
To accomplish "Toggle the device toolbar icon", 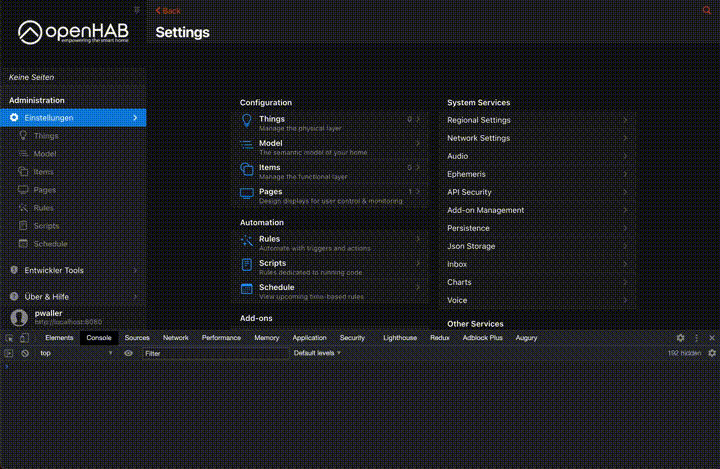I will 24,338.
